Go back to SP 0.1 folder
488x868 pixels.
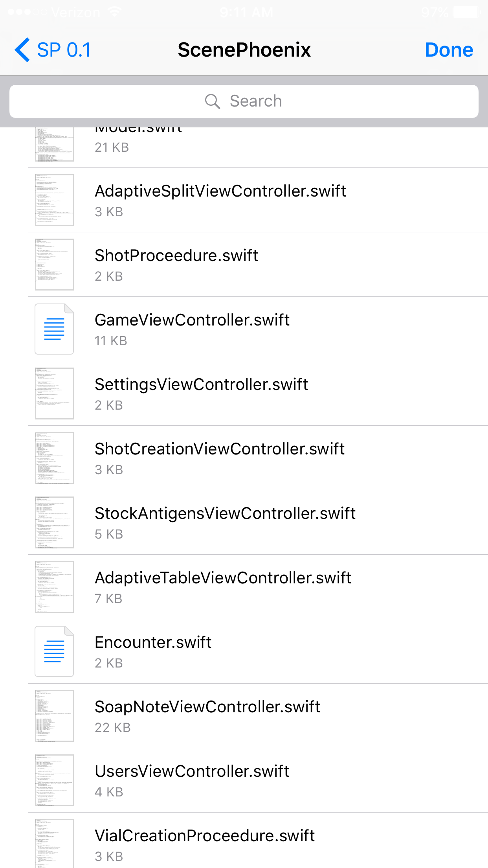tap(53, 50)
